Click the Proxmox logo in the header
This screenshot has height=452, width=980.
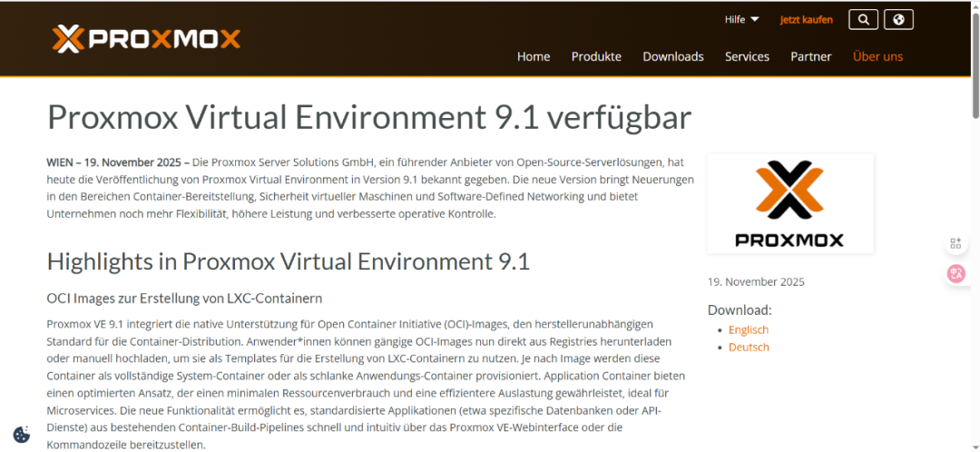146,39
